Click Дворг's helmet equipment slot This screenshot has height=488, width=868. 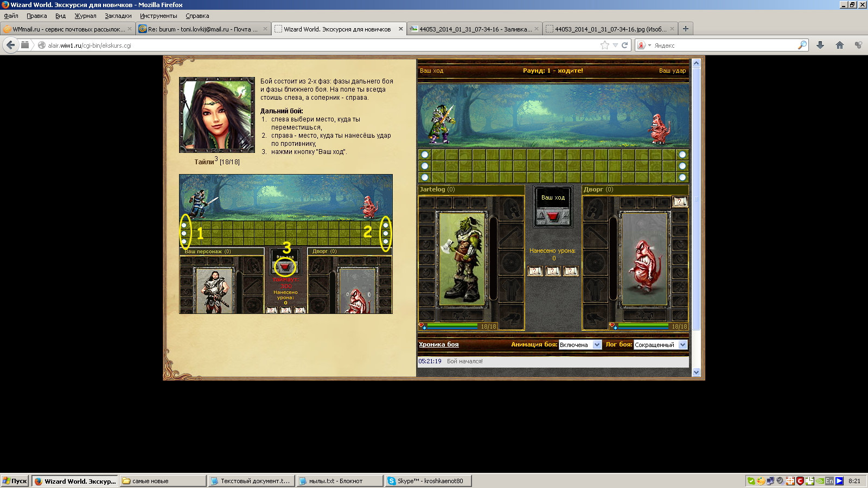pyautogui.click(x=595, y=209)
